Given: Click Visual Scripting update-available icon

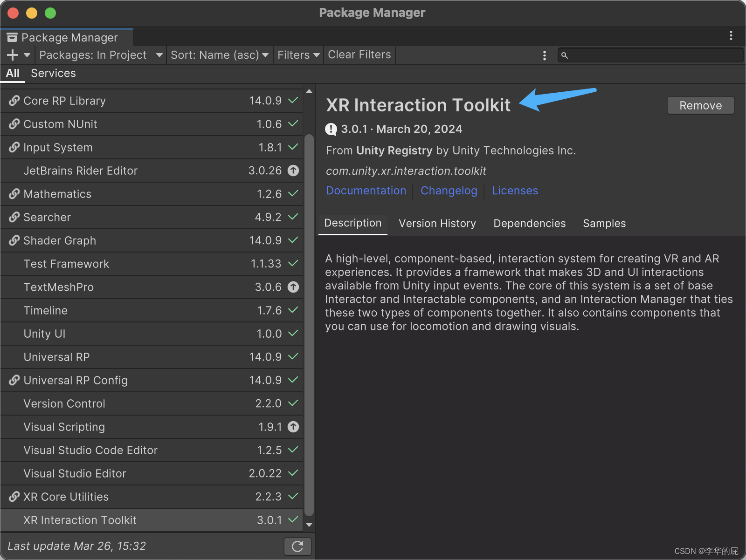Looking at the screenshot, I should click(293, 427).
